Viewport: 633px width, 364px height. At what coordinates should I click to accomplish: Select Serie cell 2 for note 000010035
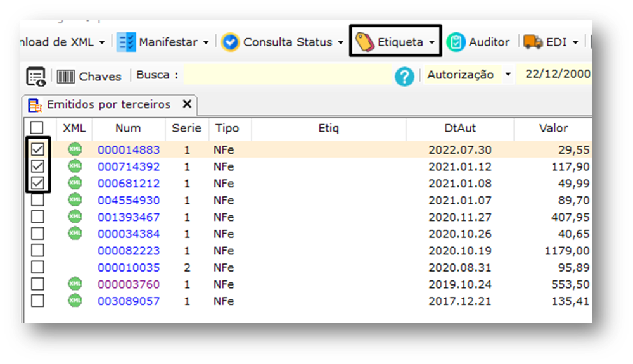(x=187, y=268)
